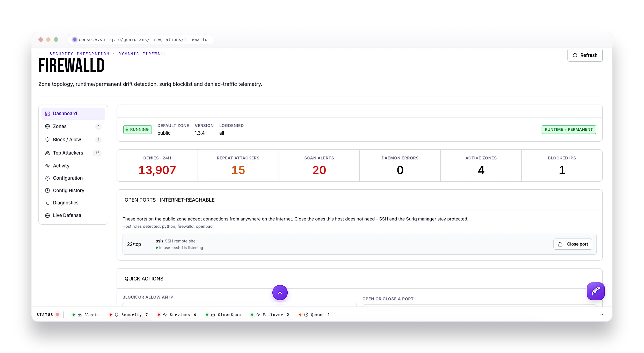644x353 pixels.
Task: Open Top Attackers list
Action: click(73, 153)
